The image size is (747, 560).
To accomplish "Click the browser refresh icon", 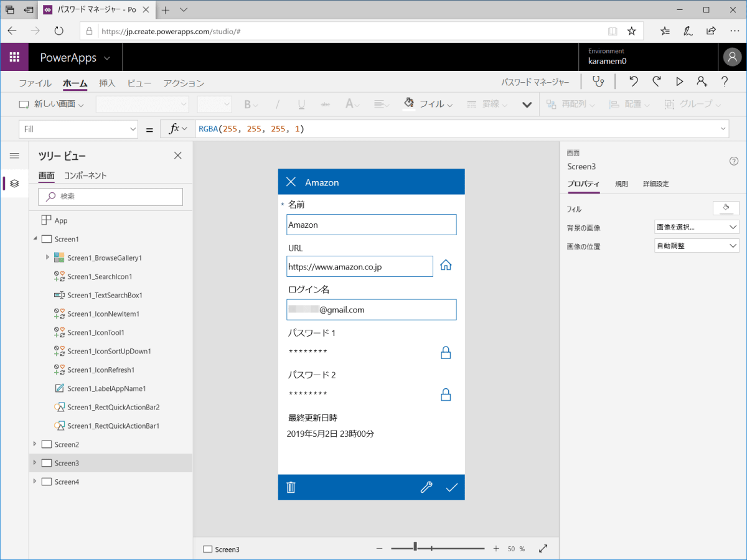I will 59,30.
